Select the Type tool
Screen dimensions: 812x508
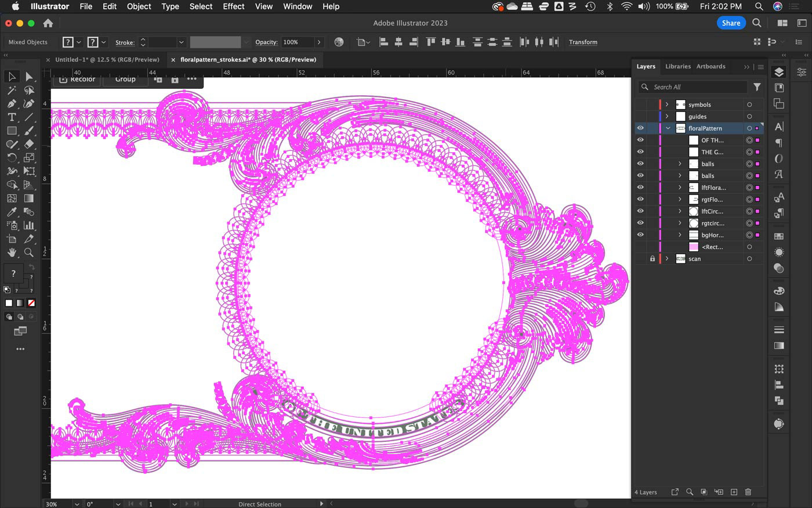12,117
